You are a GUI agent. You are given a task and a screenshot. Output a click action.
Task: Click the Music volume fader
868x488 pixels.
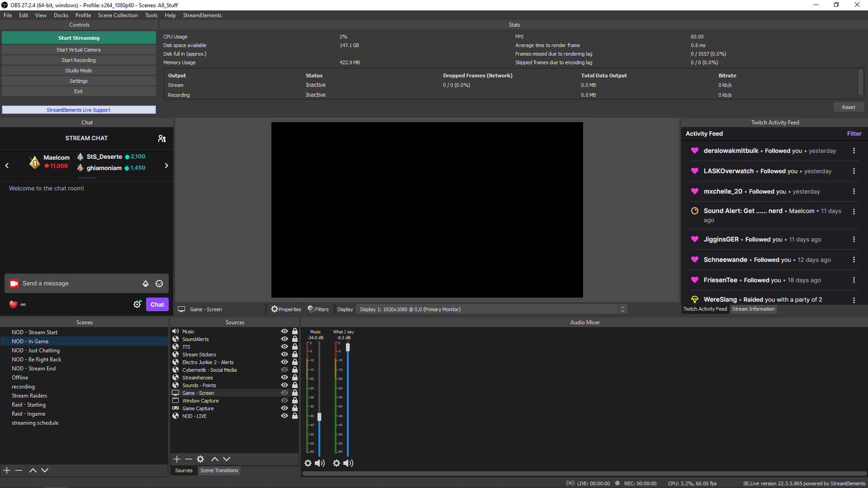click(320, 417)
